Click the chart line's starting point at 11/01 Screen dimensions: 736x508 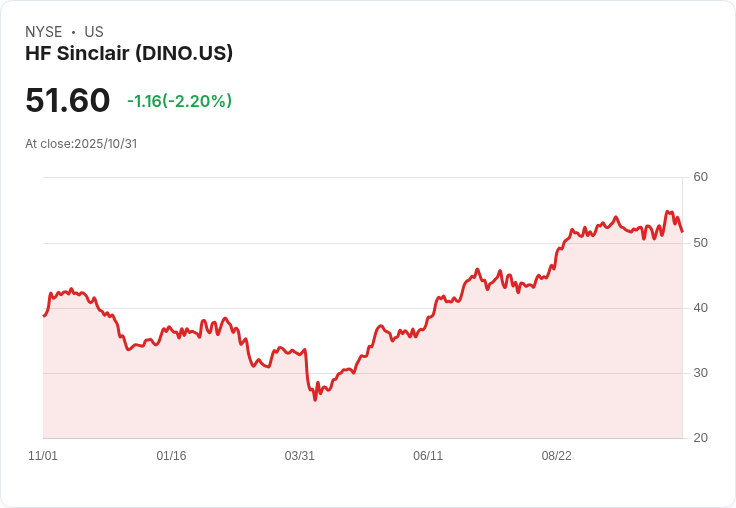(44, 316)
